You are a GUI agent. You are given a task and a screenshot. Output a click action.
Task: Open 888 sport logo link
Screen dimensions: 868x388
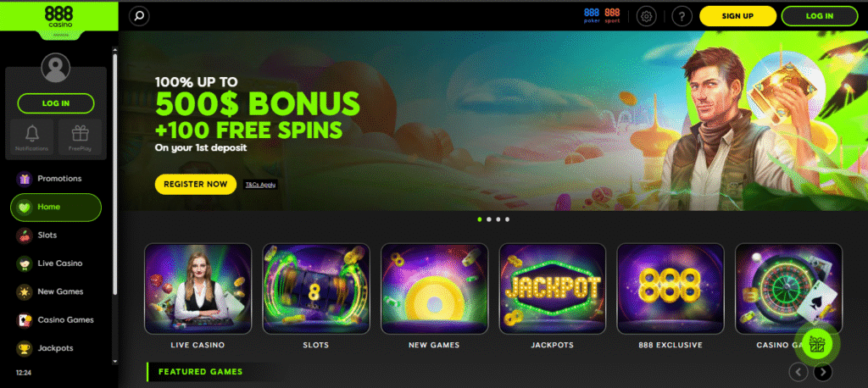pyautogui.click(x=612, y=15)
